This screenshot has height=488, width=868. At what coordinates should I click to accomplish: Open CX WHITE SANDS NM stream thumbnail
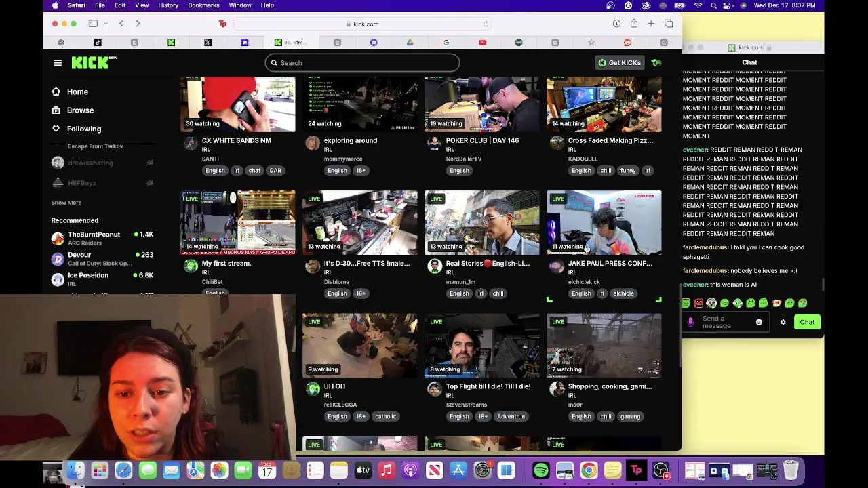pos(238,104)
